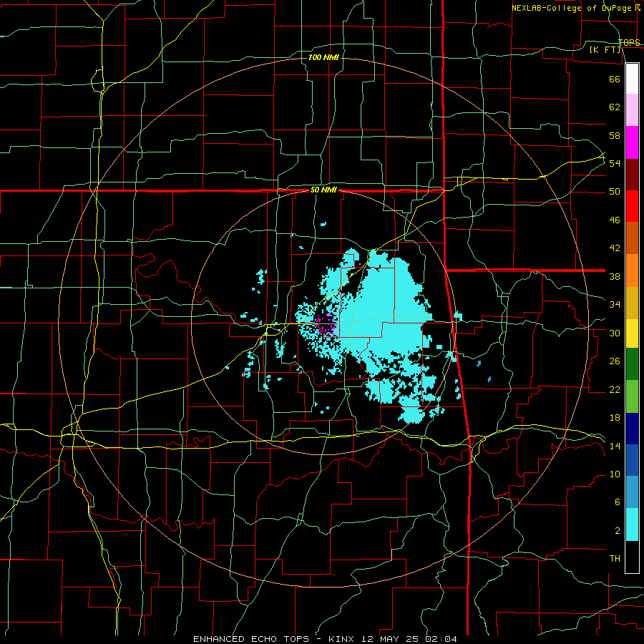The image size is (644, 644).
Task: Click the legend value "2"
Action: click(x=617, y=531)
